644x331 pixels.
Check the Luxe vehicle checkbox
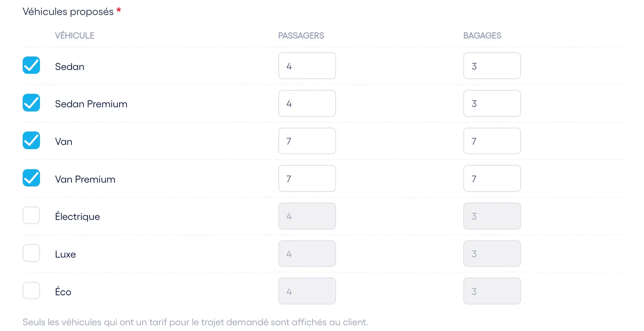pyautogui.click(x=31, y=253)
